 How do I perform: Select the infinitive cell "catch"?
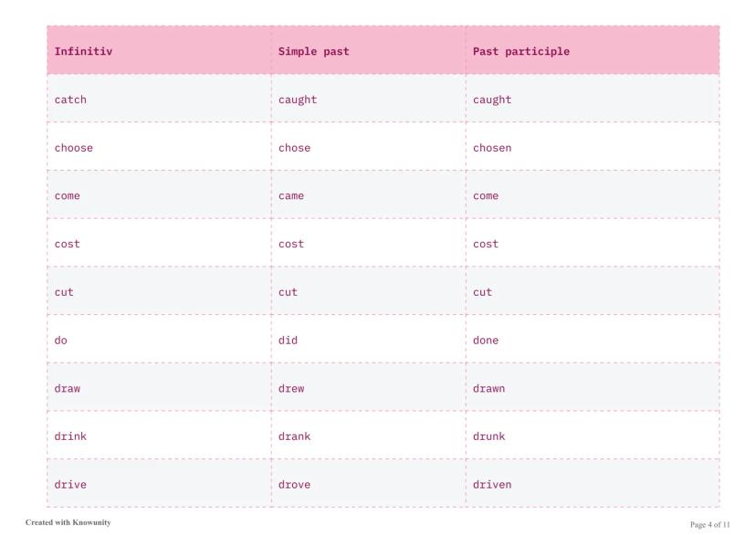click(70, 100)
